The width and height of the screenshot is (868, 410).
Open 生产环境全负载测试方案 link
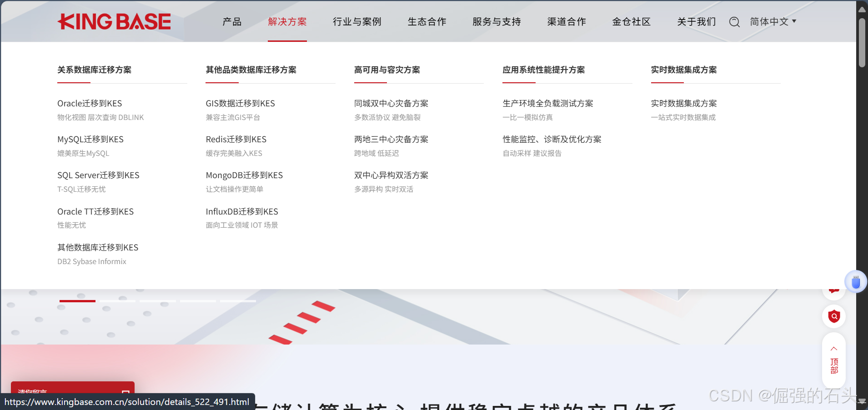(x=548, y=103)
